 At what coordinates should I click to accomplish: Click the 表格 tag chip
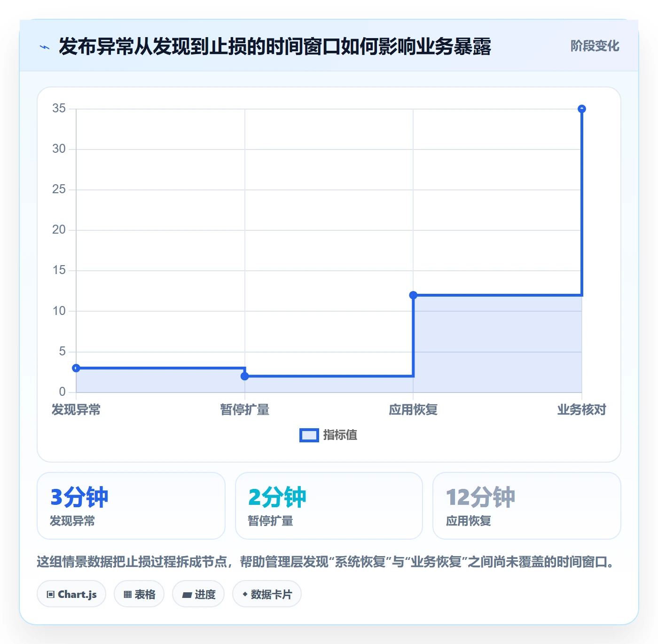coord(139,594)
